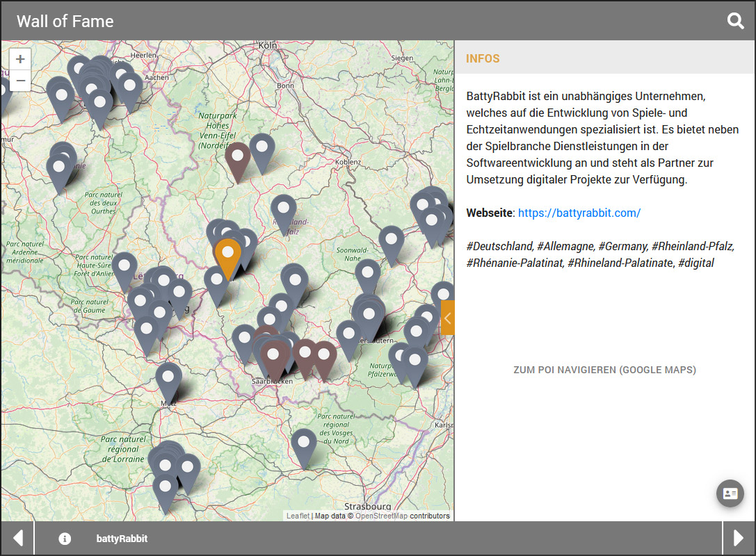Viewport: 756px width, 556px height.
Task: Go to the next entry arrow
Action: [739, 539]
